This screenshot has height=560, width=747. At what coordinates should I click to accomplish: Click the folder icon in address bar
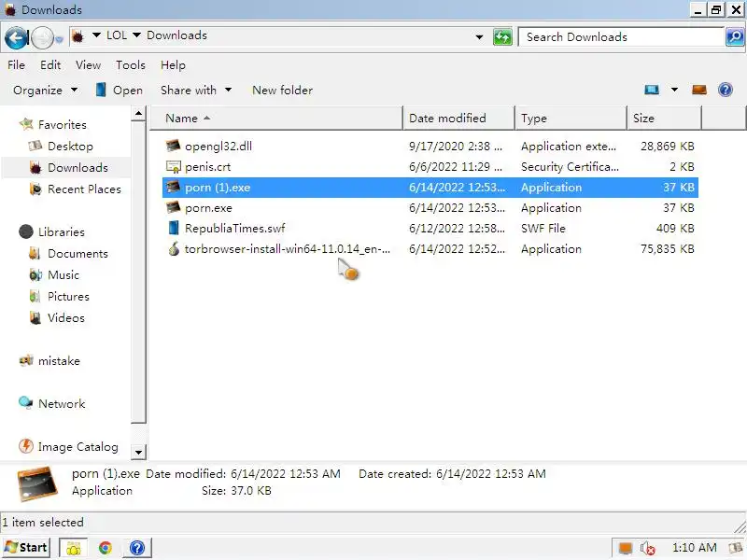(78, 36)
